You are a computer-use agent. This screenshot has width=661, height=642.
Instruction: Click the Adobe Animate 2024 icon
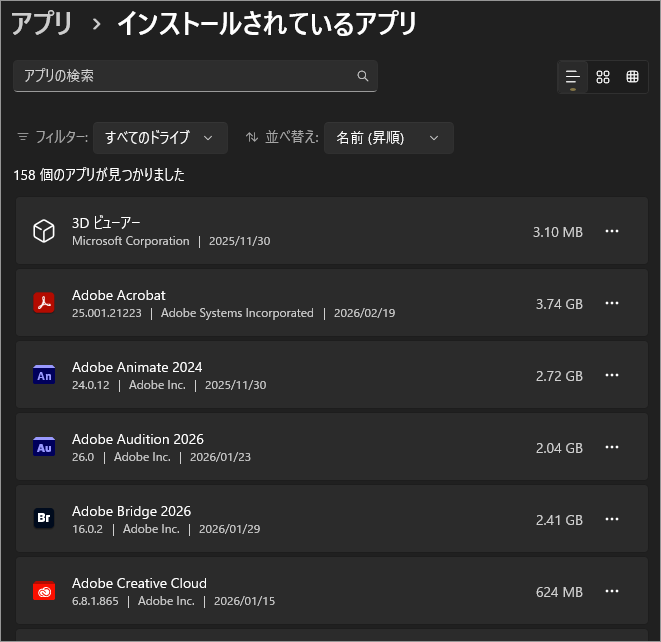44,375
